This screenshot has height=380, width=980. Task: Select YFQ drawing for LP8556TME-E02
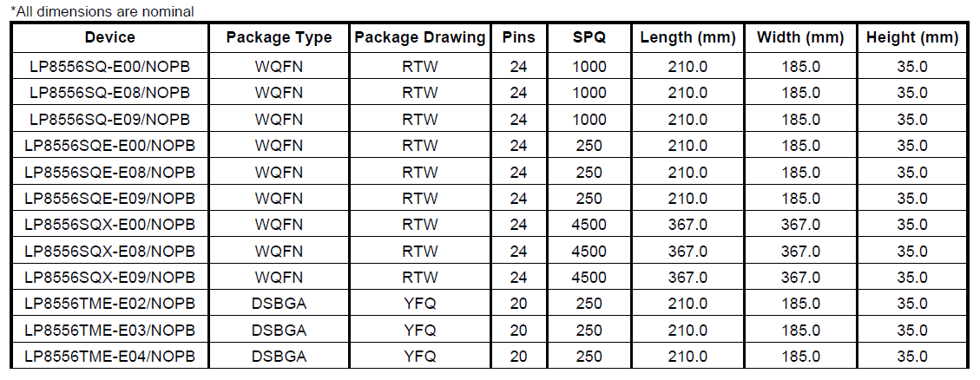tap(420, 304)
